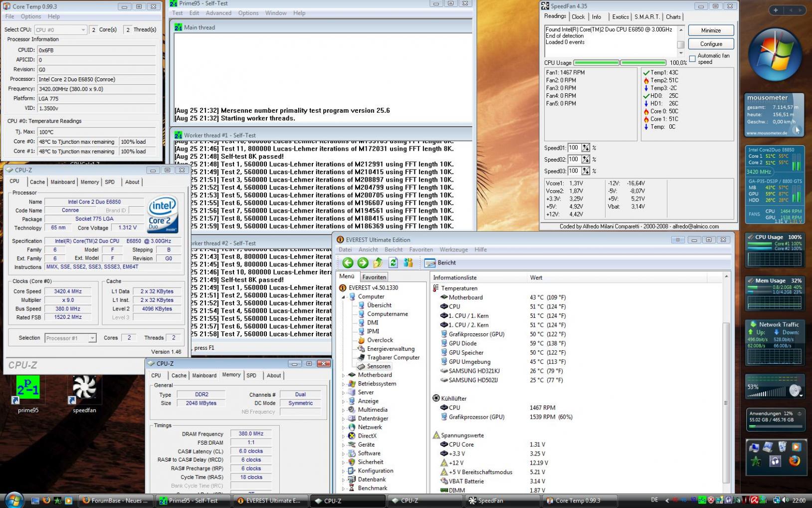Click the speaker knob on volume gadget
The image size is (812, 508).
point(795,391)
